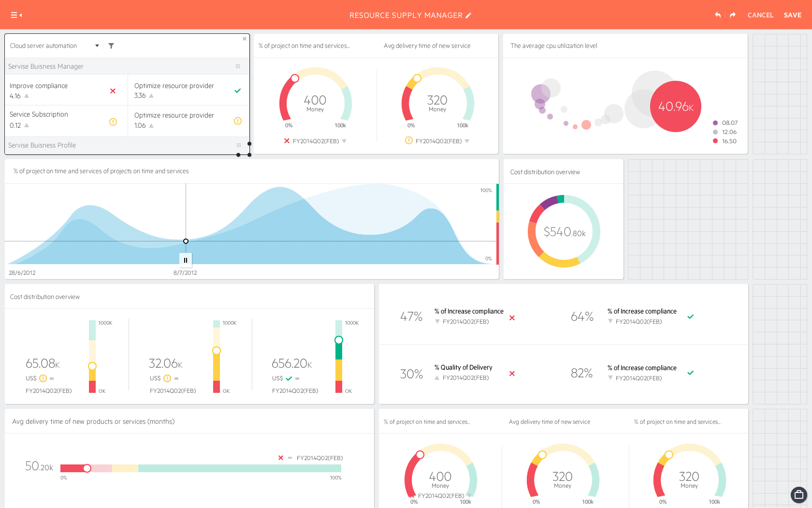Click green check beside 656.20K US$
The width and height of the screenshot is (812, 508).
pos(289,378)
